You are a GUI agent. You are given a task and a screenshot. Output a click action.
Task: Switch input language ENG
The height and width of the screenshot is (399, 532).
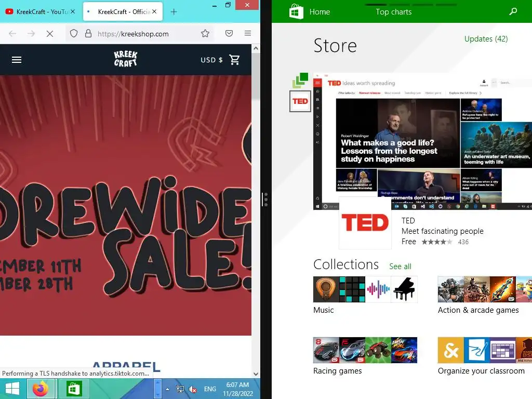coord(210,389)
